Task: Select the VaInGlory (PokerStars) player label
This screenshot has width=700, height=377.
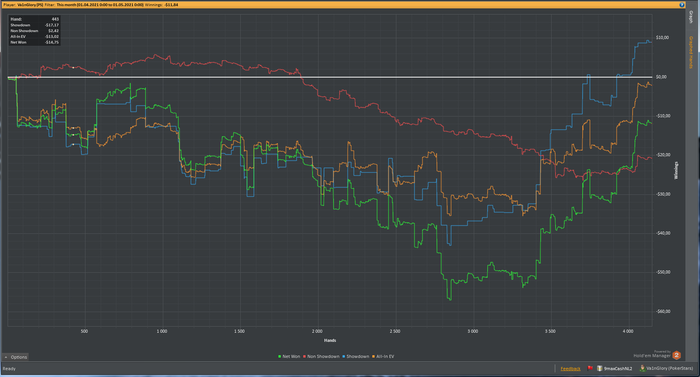Action: [x=670, y=369]
